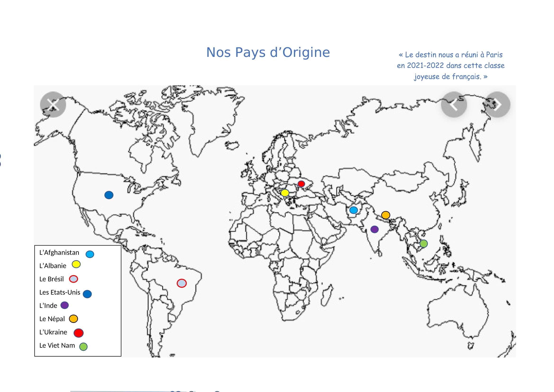Go to the previous image arrow

[454, 105]
